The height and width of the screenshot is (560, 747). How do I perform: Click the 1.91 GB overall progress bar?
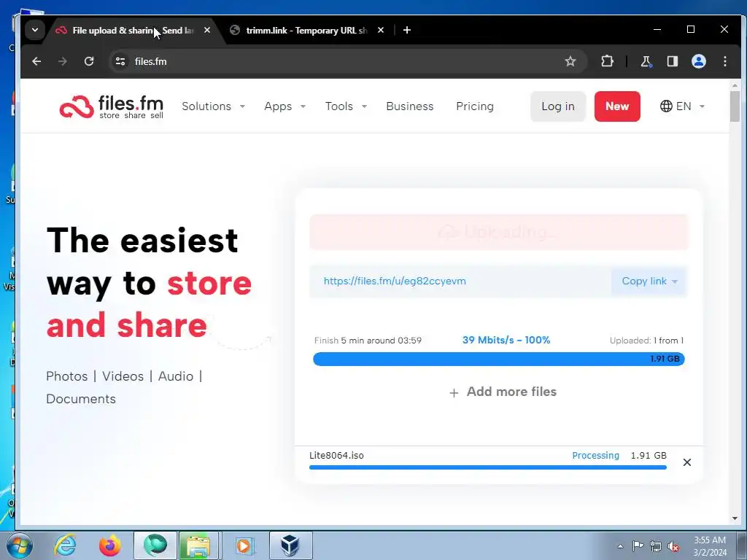point(499,359)
